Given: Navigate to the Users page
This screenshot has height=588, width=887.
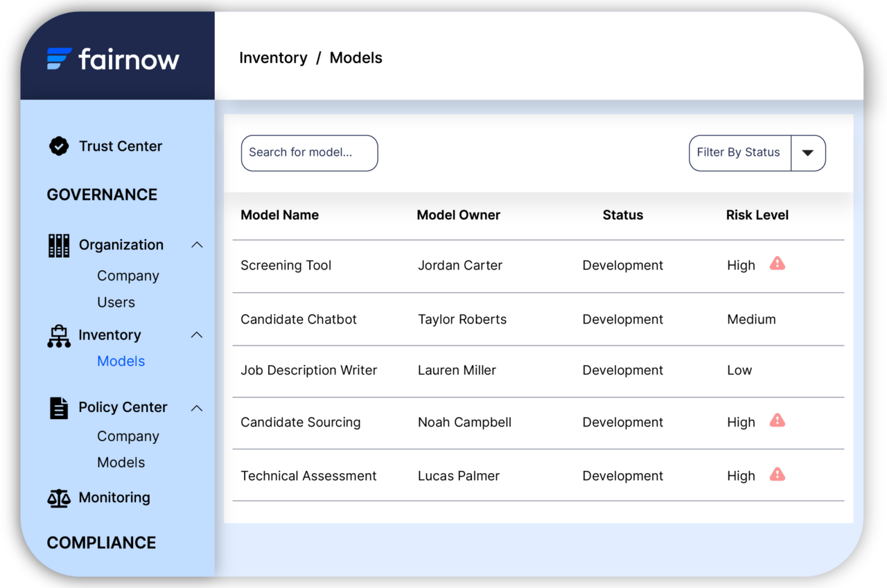Looking at the screenshot, I should pyautogui.click(x=116, y=302).
